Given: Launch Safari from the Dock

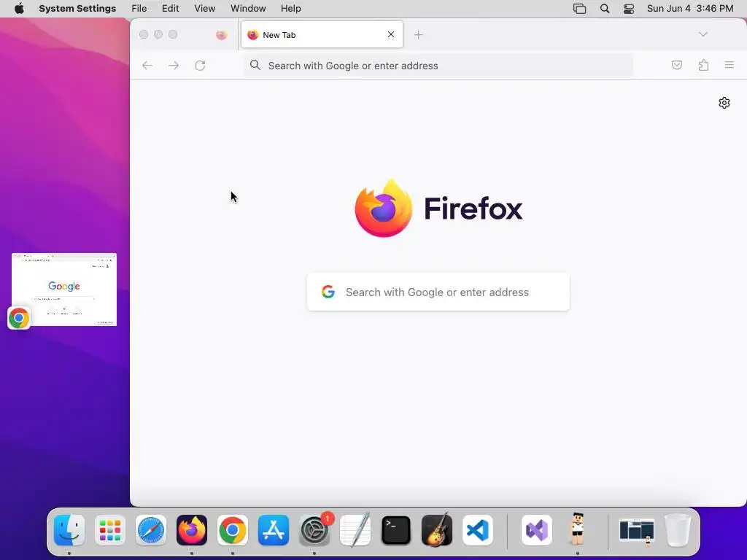Looking at the screenshot, I should pyautogui.click(x=151, y=530).
